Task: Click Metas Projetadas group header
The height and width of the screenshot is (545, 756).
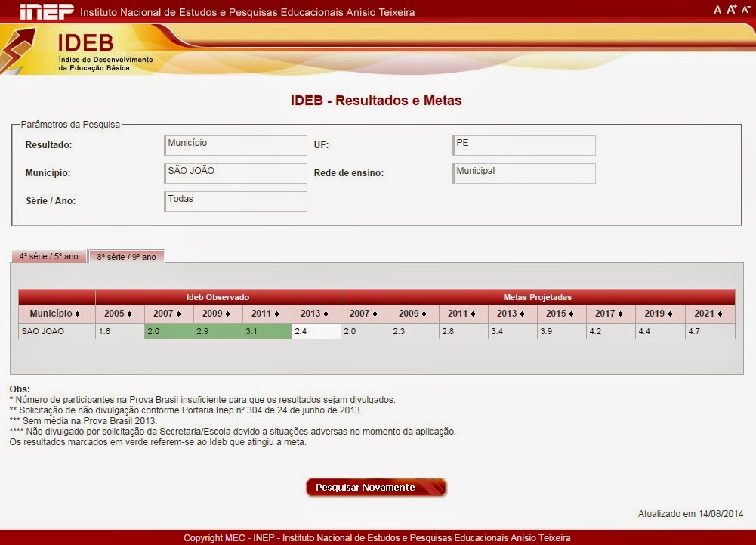Action: 538,297
